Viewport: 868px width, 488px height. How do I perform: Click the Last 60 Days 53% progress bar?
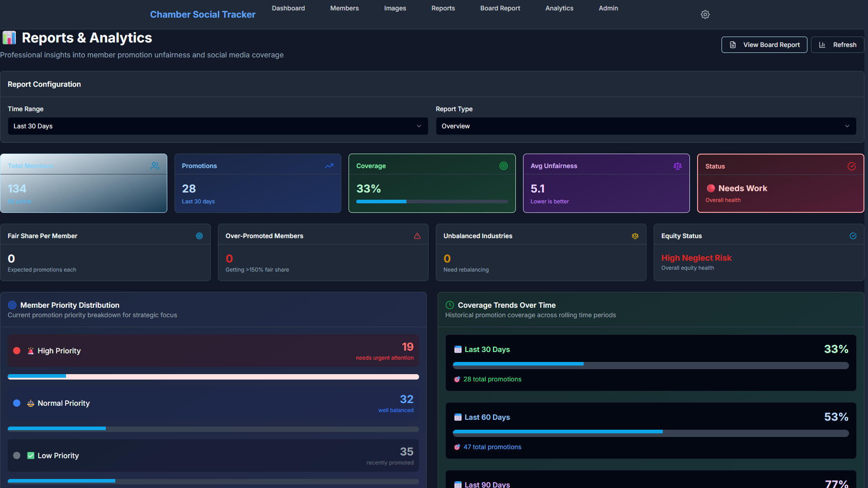click(x=651, y=433)
